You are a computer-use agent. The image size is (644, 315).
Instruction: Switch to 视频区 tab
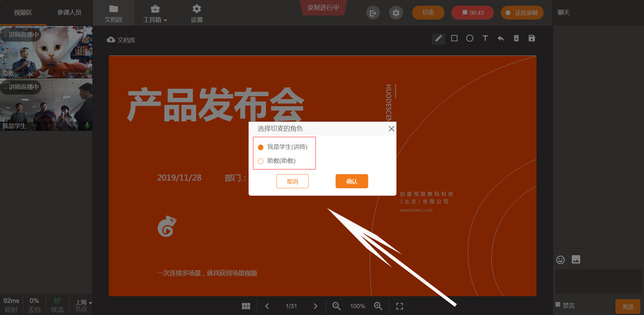(23, 12)
